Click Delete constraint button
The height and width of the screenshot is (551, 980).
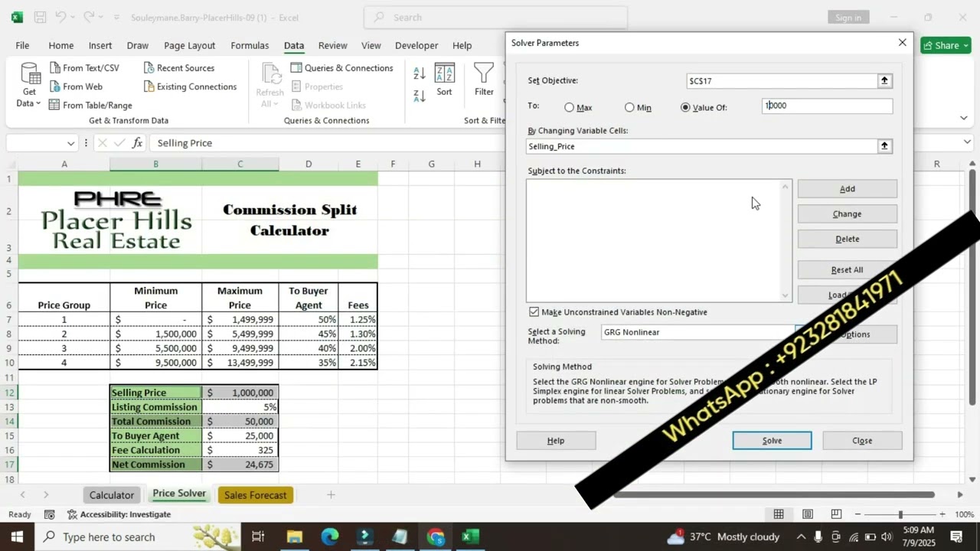pos(847,239)
